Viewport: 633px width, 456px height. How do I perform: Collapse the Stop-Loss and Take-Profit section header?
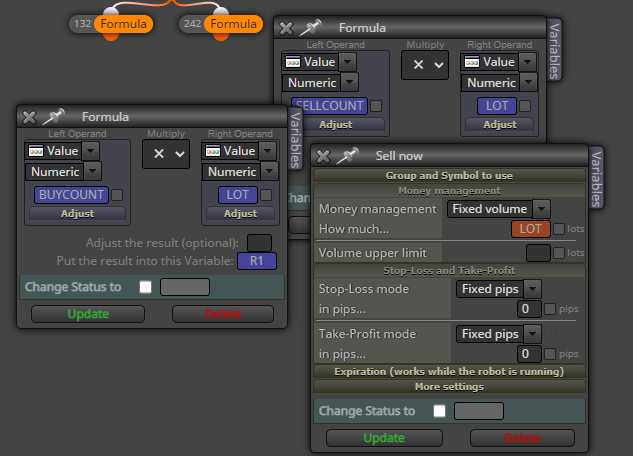449,270
